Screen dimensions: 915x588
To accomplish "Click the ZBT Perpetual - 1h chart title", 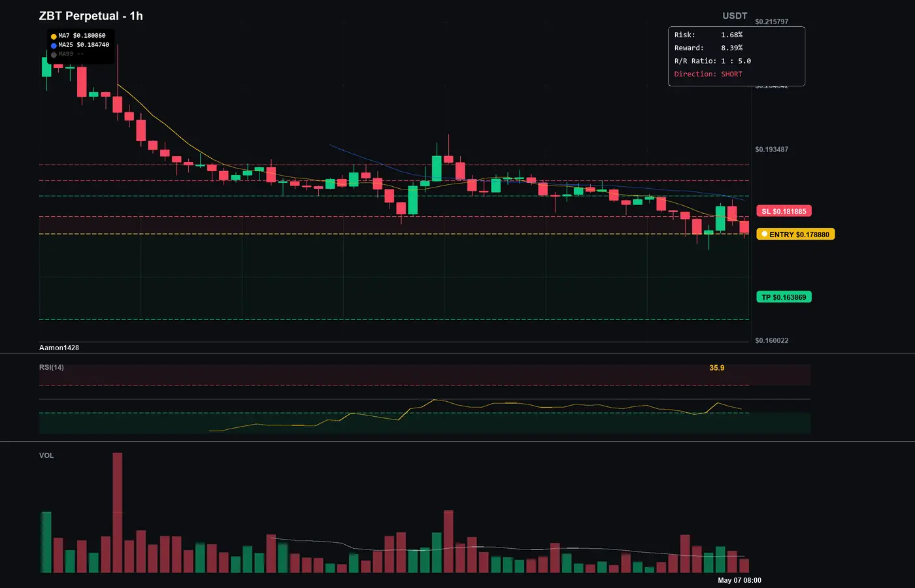I will (91, 16).
